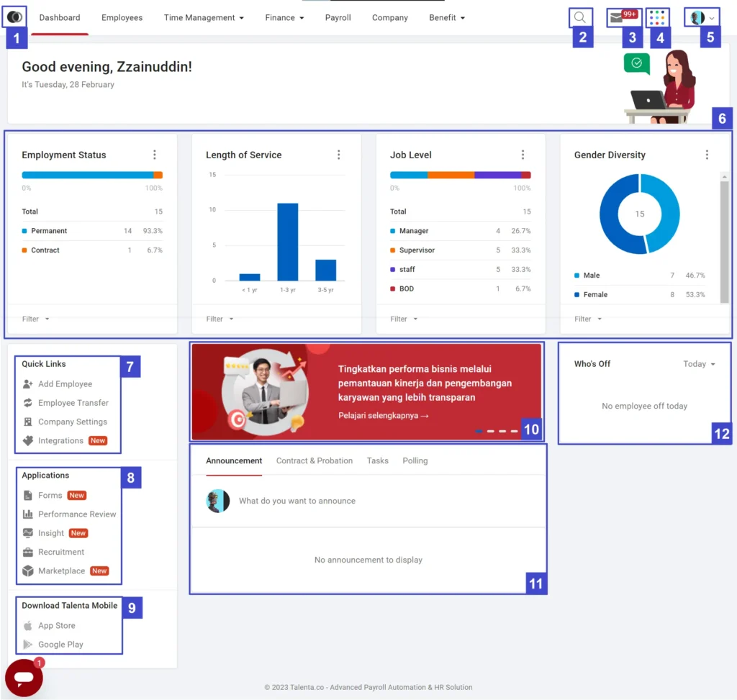Expand the Today dropdown in Who's Off
This screenshot has height=700, width=737.
[x=697, y=364]
